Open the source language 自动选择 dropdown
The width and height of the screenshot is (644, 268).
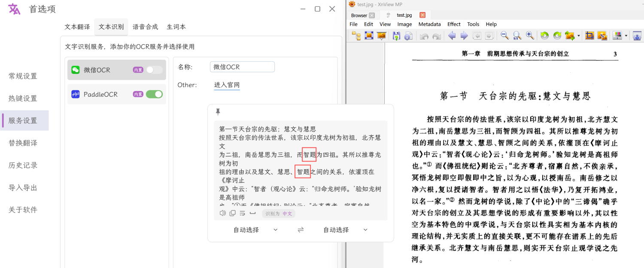click(256, 230)
